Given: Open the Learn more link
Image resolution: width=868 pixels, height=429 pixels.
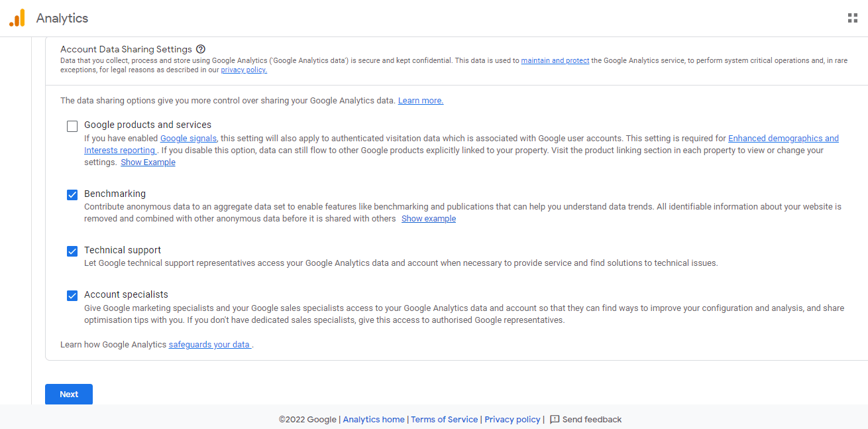Looking at the screenshot, I should click(420, 100).
